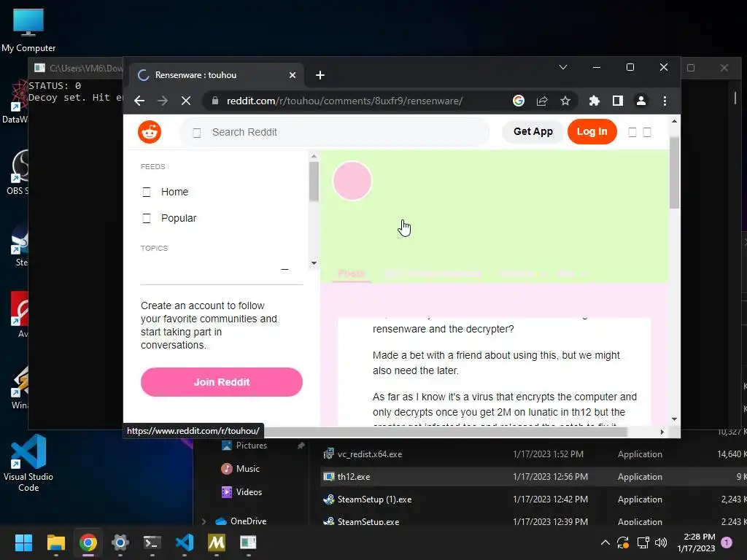This screenshot has height=560, width=747.
Task: Click the reddit.com URL address bar
Action: (344, 101)
